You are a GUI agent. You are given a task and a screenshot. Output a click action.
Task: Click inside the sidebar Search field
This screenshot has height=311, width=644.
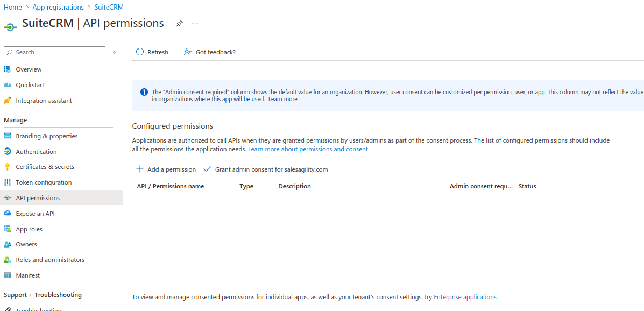pyautogui.click(x=54, y=52)
